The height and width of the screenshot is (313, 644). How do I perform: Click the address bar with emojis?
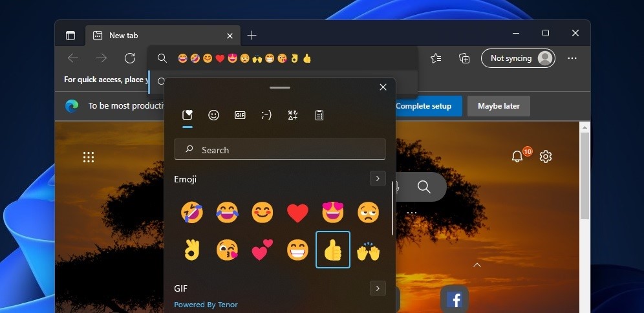coord(283,58)
